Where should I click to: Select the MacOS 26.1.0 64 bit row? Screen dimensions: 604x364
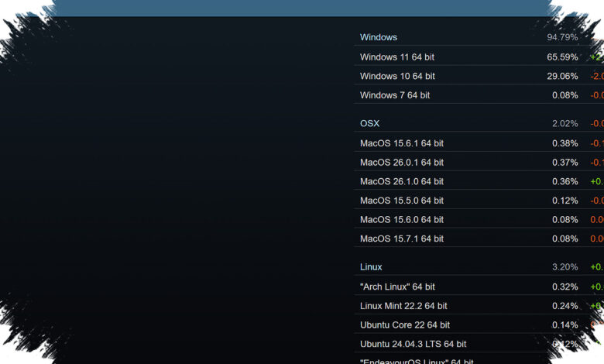click(x=479, y=181)
